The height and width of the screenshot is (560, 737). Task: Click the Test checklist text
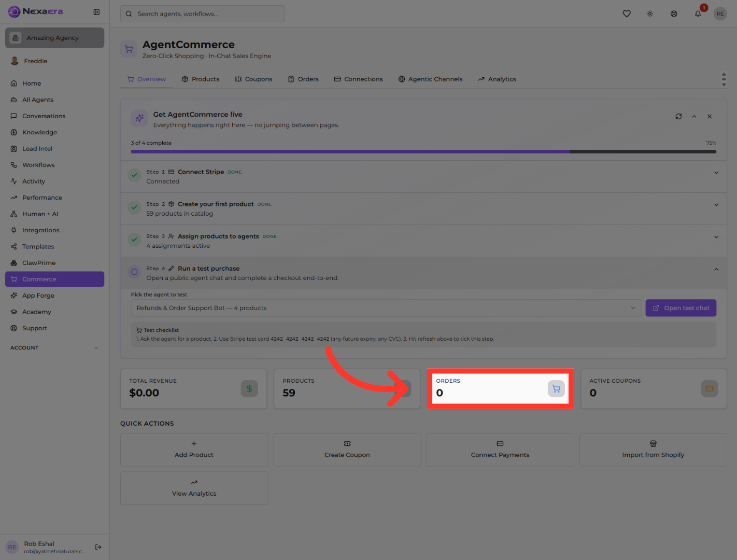[161, 330]
